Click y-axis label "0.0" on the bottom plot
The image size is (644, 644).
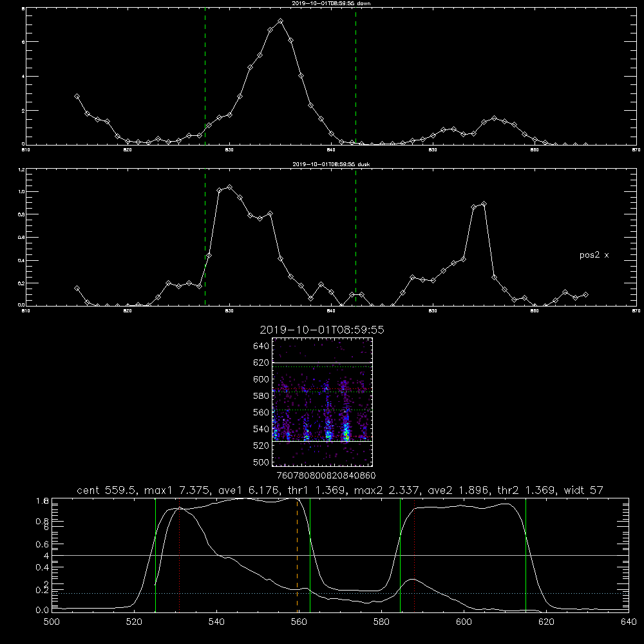point(42,611)
